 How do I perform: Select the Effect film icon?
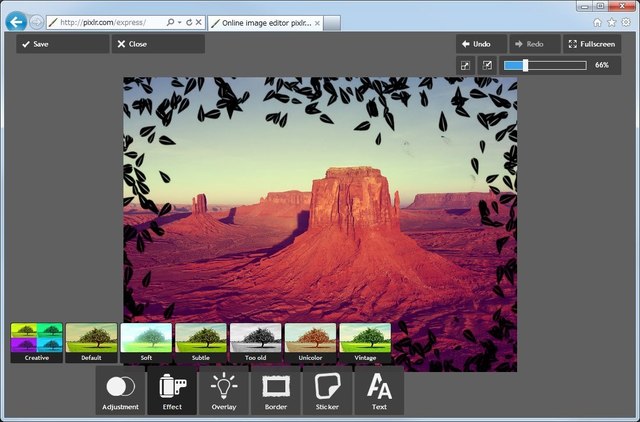[172, 390]
